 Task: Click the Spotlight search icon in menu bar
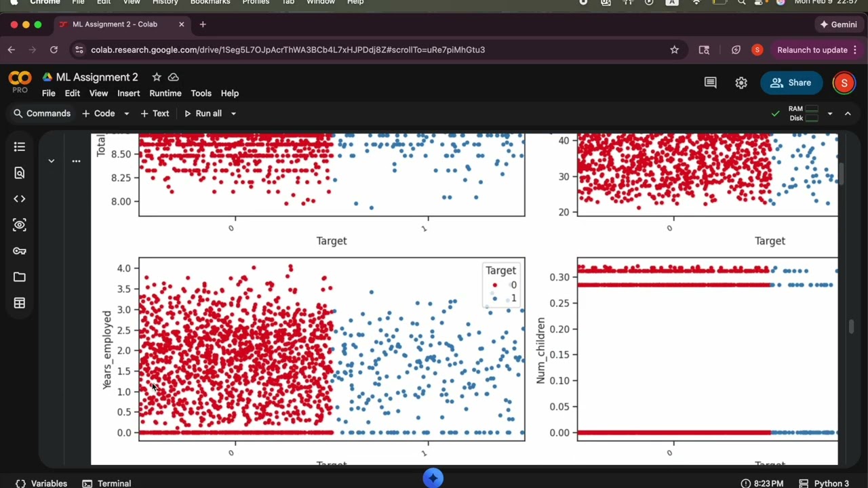click(742, 2)
